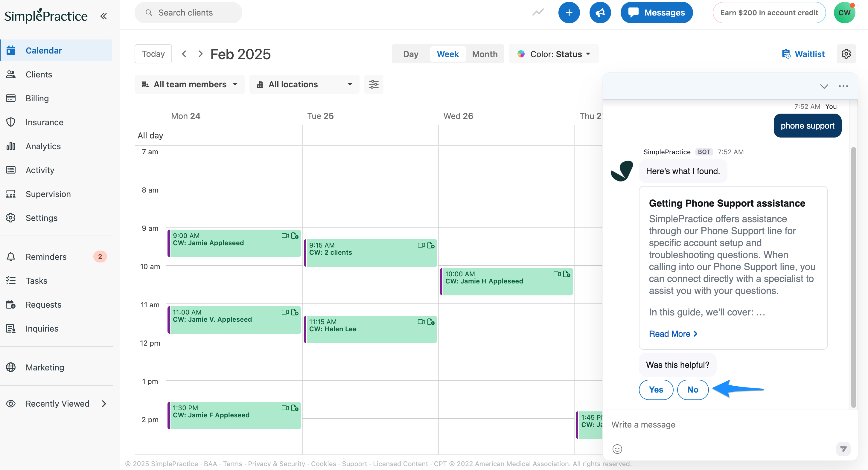Open All team members dropdown
This screenshot has height=470, width=868.
pyautogui.click(x=189, y=84)
